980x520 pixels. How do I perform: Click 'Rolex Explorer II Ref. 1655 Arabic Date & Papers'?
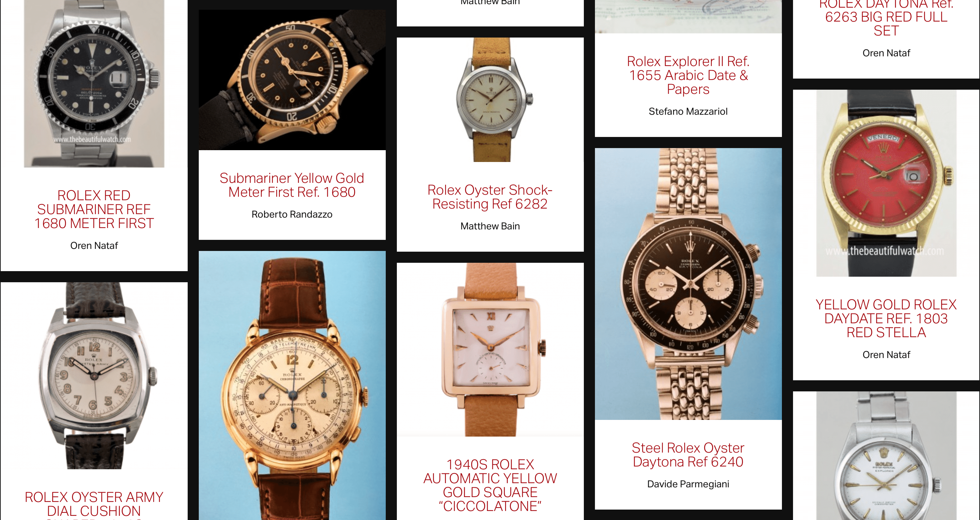688,75
